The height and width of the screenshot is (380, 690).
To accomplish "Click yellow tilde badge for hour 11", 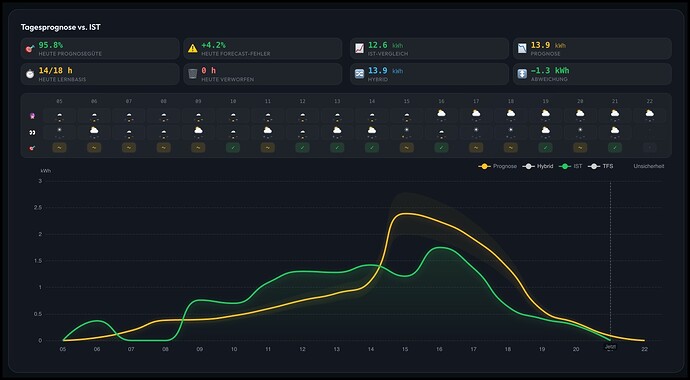I will (x=268, y=148).
